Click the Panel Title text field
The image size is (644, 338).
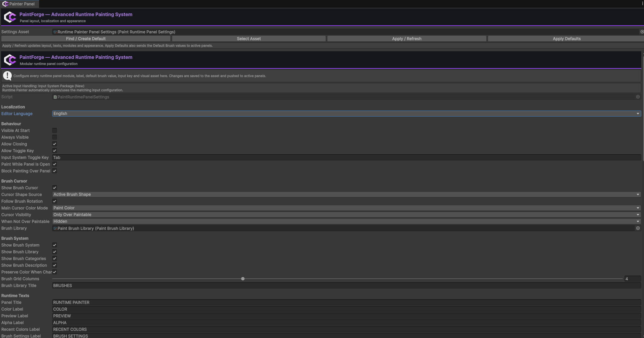pyautogui.click(x=346, y=302)
